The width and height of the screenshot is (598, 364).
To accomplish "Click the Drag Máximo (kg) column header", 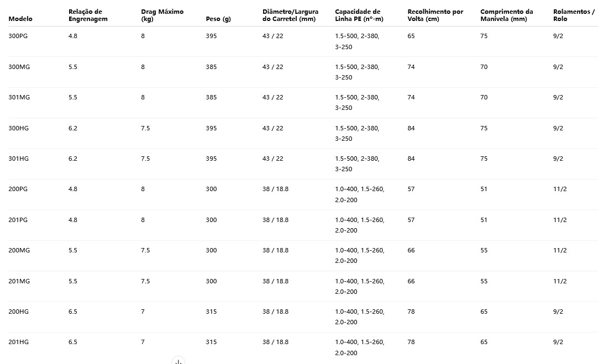I will point(162,15).
